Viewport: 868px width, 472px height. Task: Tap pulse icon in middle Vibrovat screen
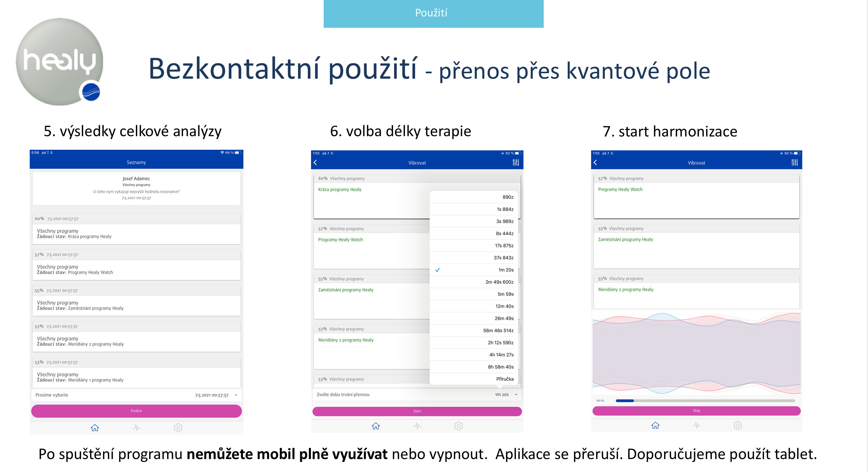click(417, 426)
